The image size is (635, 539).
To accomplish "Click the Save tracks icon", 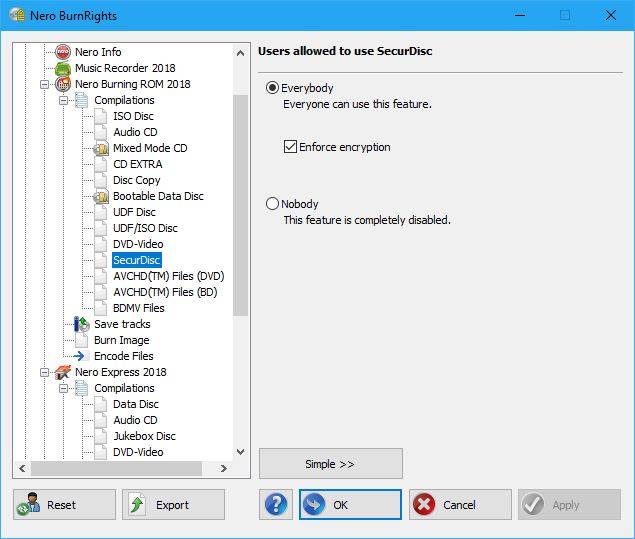I will click(x=82, y=324).
